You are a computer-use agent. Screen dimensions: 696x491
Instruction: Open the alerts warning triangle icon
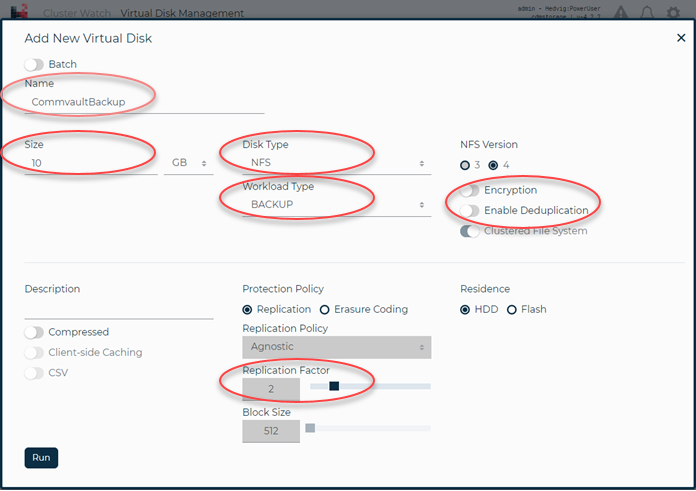pos(621,12)
